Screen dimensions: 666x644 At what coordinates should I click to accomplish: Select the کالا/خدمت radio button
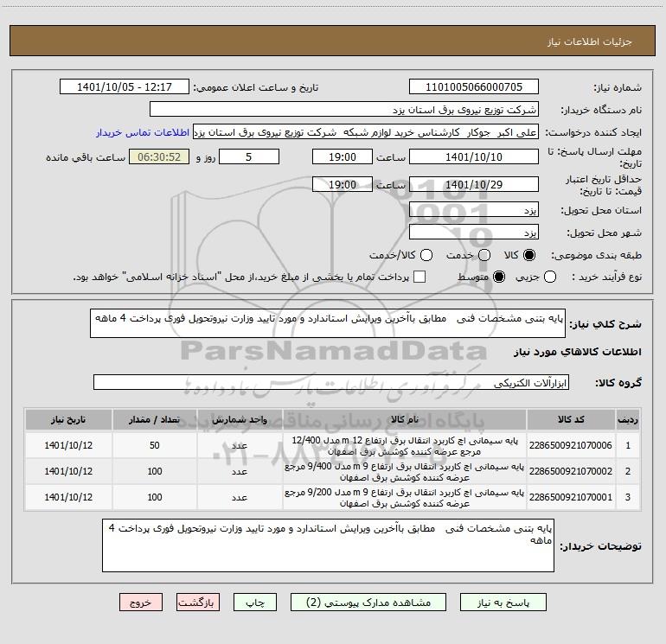426,255
